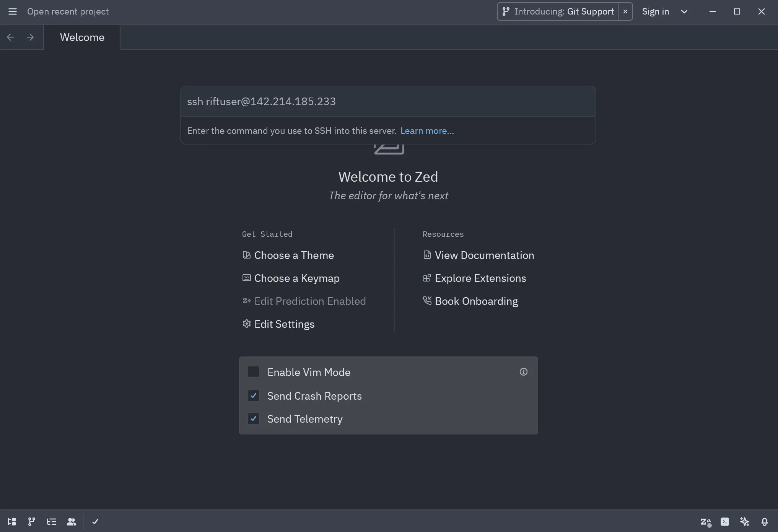Image resolution: width=778 pixels, height=532 pixels.
Task: Open the hamburger application menu
Action: (13, 11)
